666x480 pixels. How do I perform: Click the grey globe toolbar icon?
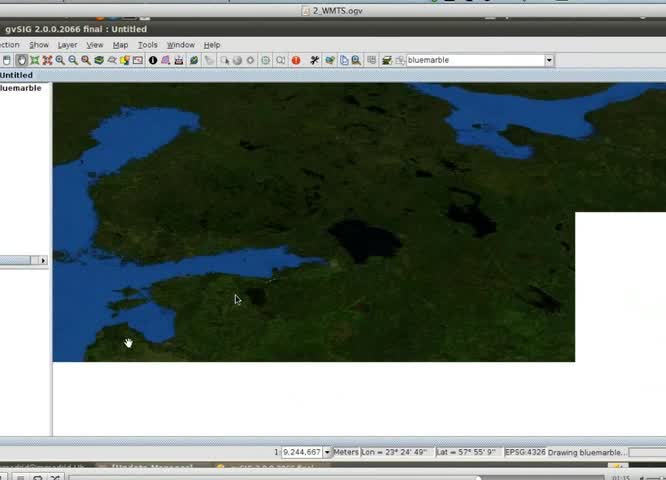(237, 60)
